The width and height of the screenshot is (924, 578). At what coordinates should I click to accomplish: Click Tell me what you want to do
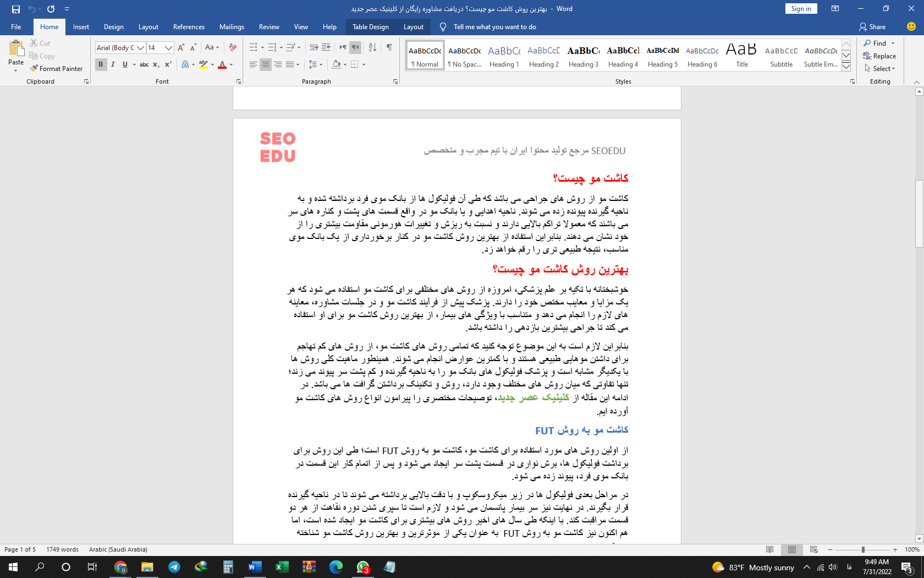click(x=494, y=27)
